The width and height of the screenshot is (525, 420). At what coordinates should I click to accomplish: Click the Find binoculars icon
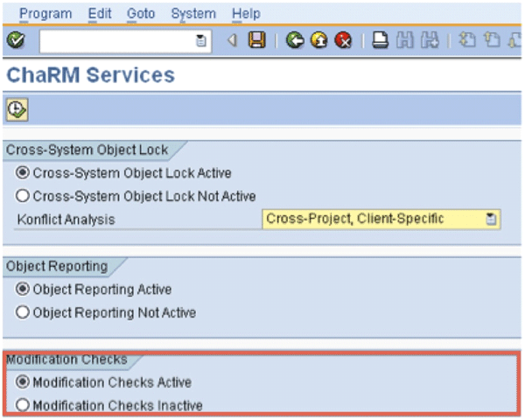[x=403, y=40]
